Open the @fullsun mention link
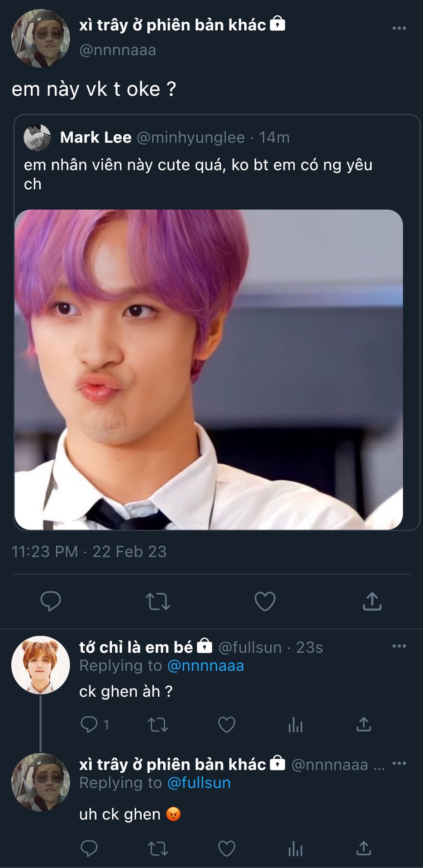The height and width of the screenshot is (868, 423). [199, 783]
